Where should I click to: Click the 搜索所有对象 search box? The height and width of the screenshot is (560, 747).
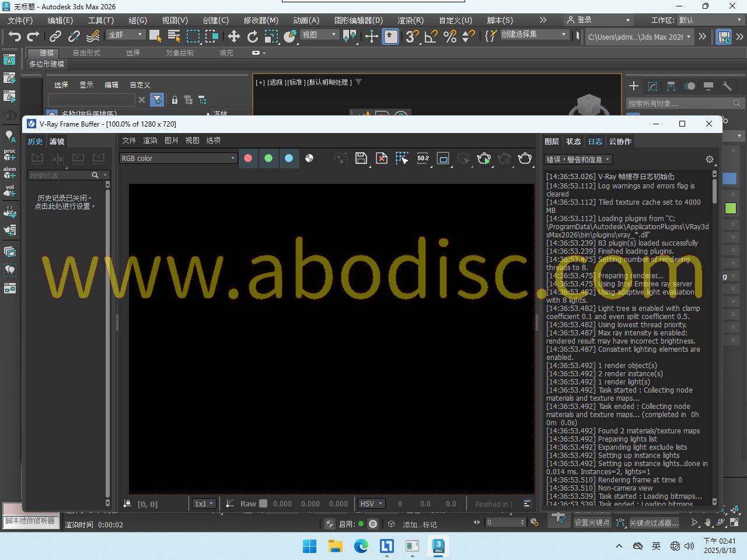click(684, 103)
